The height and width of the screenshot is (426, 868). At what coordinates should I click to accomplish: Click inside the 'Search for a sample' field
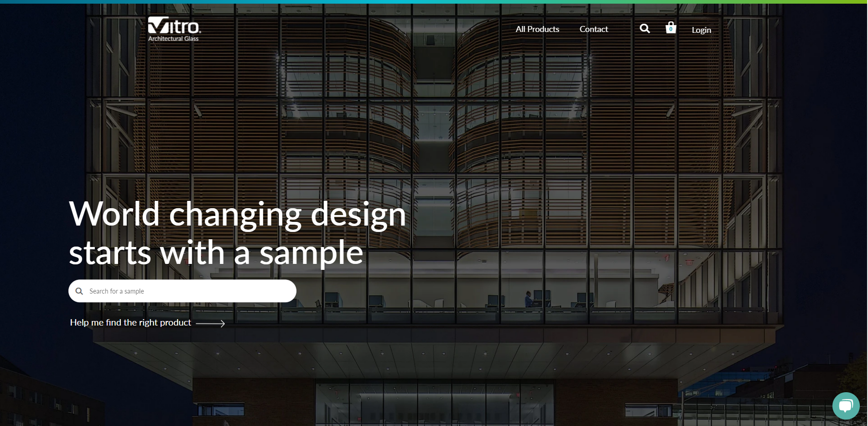coord(182,291)
